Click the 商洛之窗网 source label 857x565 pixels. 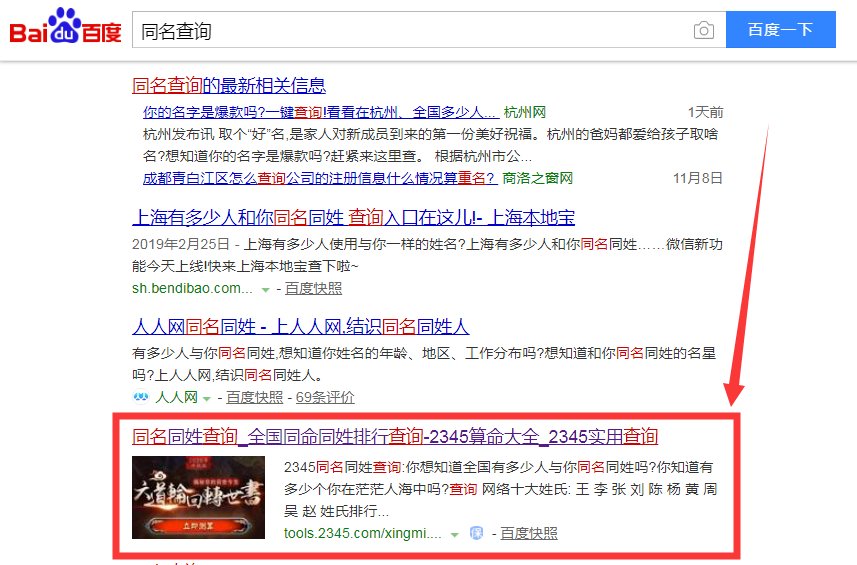(538, 178)
